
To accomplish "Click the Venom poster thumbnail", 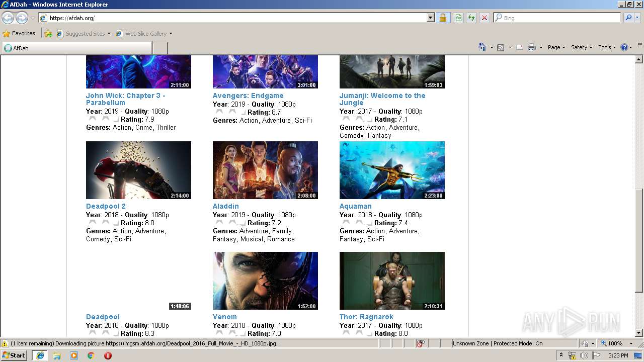I will (x=265, y=281).
